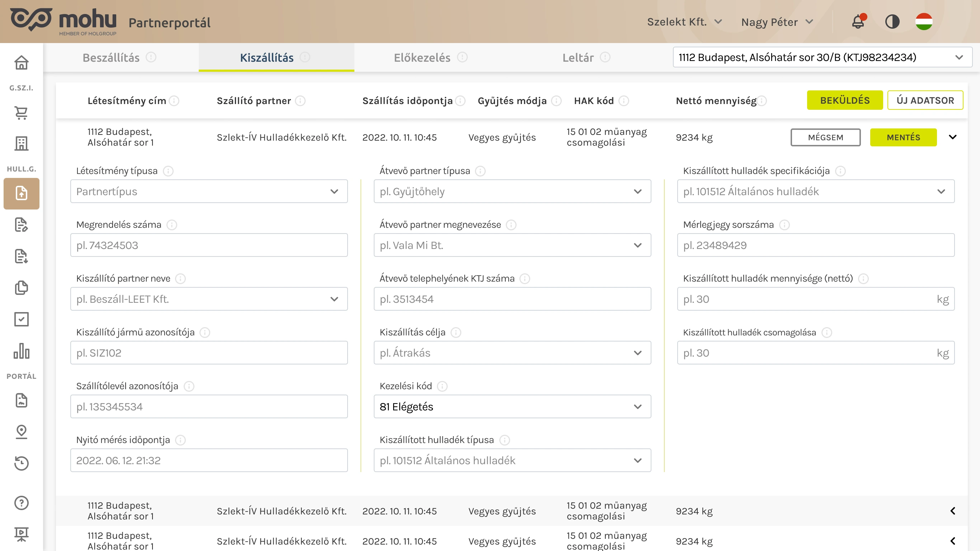Open the bar chart statistics icon

[x=21, y=351]
